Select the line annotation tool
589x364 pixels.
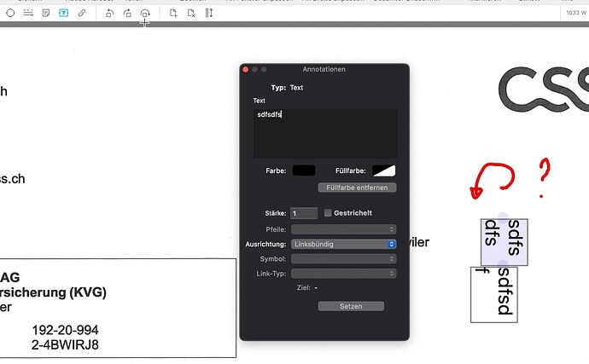pos(28,14)
